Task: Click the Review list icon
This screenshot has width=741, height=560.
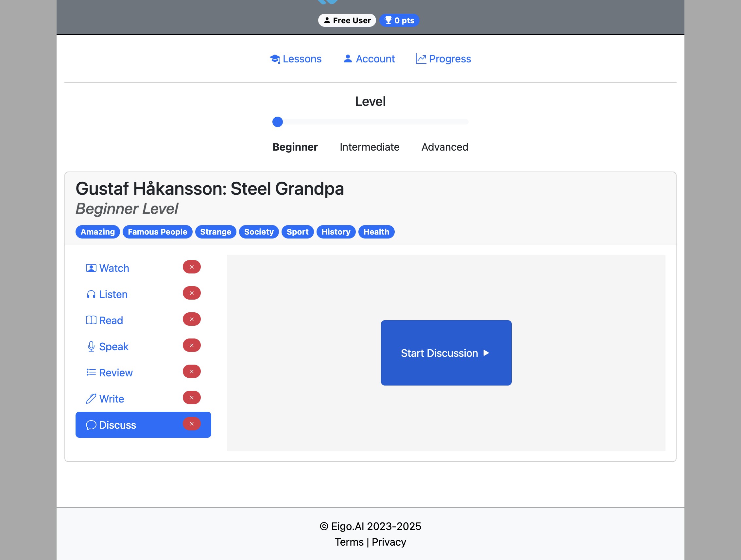Action: [x=91, y=372]
